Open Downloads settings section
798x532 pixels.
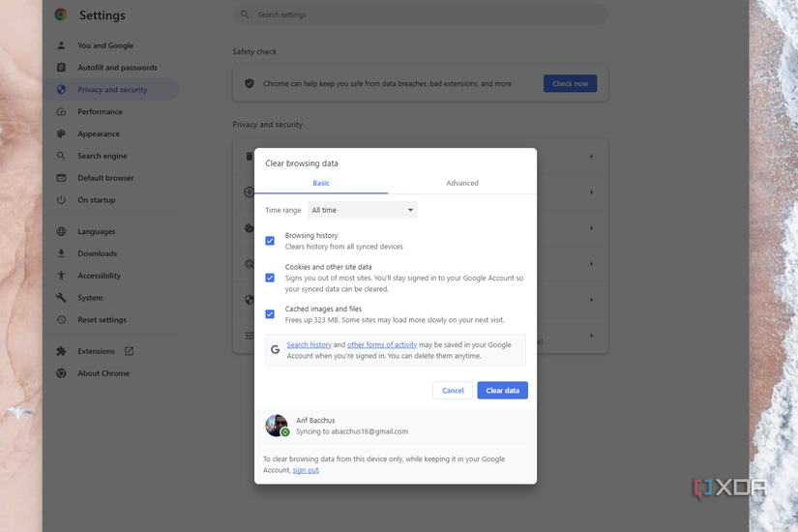(97, 253)
